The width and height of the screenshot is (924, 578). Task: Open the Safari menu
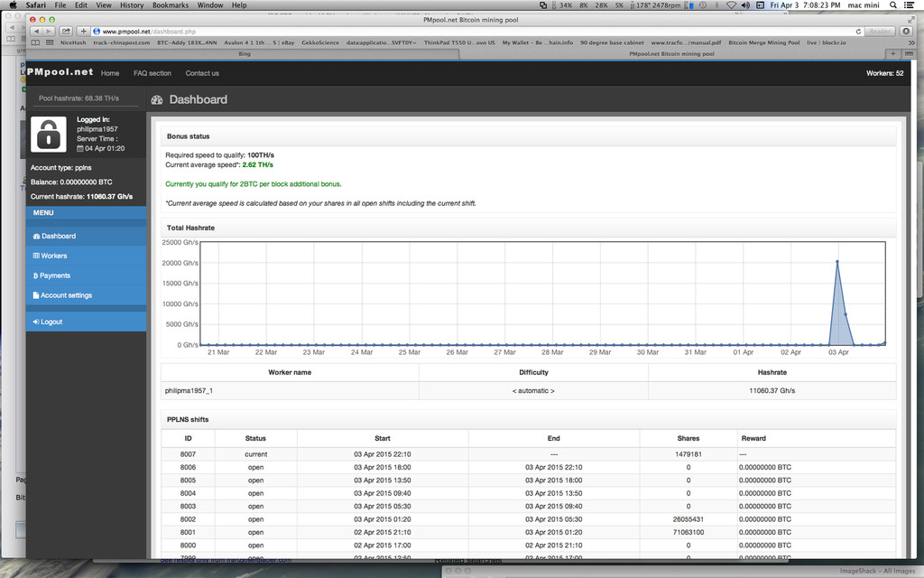click(x=35, y=5)
